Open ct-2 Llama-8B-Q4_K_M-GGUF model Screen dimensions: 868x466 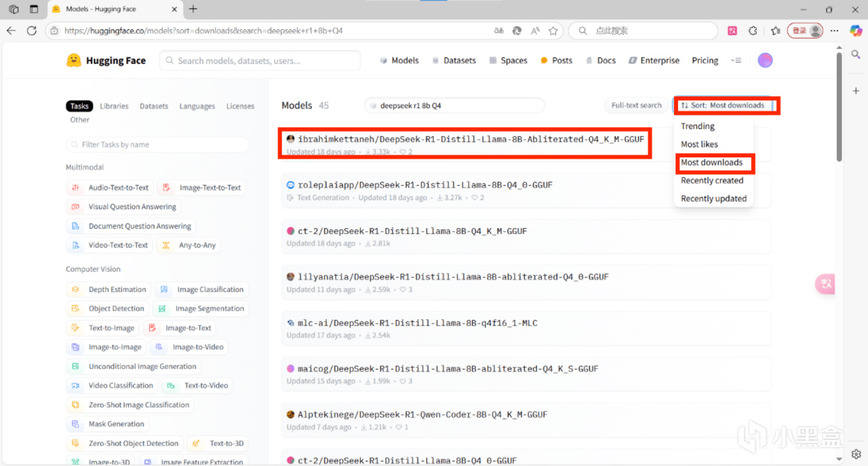point(526,236)
